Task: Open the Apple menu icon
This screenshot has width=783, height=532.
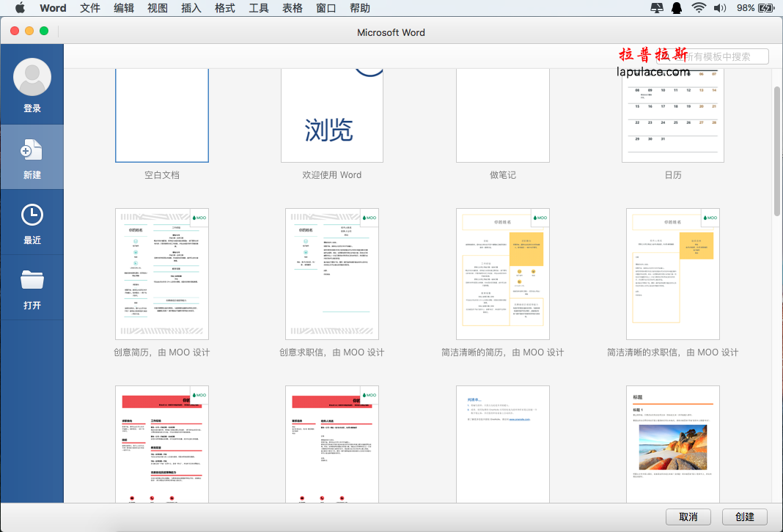Action: pyautogui.click(x=20, y=8)
